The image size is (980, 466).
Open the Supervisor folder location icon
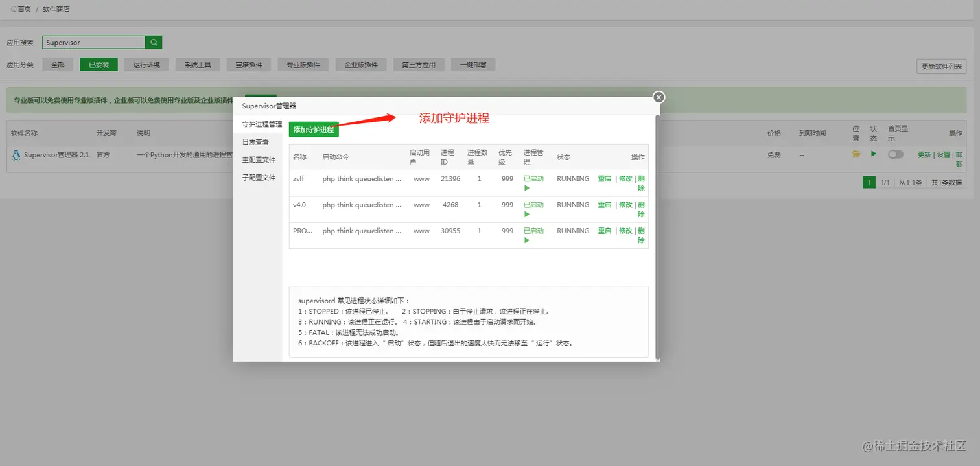pos(856,154)
